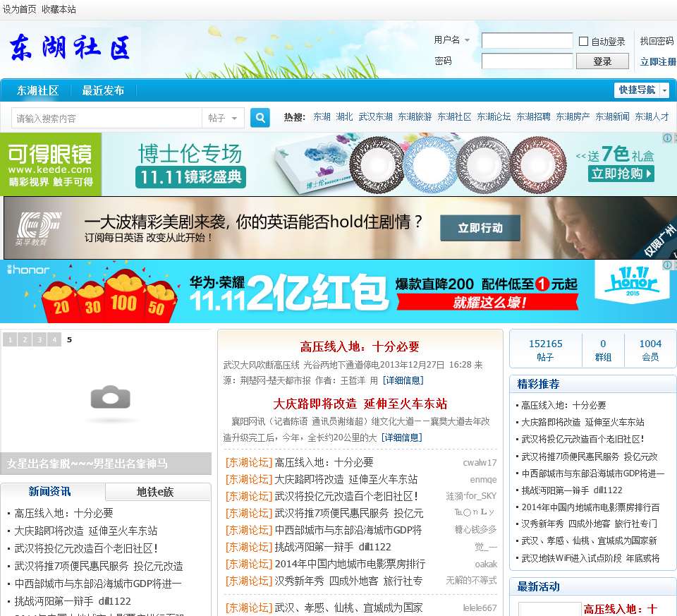Image resolution: width=677 pixels, height=616 pixels.
Task: Select slideshow page 2
Action: pos(25,339)
